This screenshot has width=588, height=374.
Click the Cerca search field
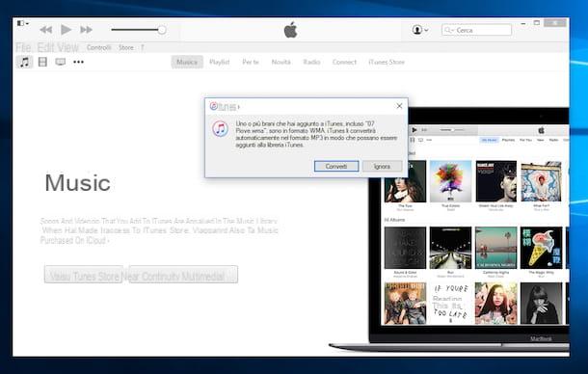pos(476,30)
